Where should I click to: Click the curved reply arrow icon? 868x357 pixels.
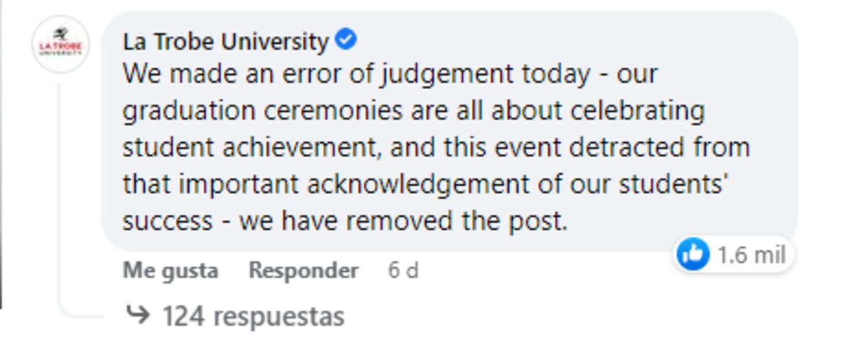coord(138,315)
